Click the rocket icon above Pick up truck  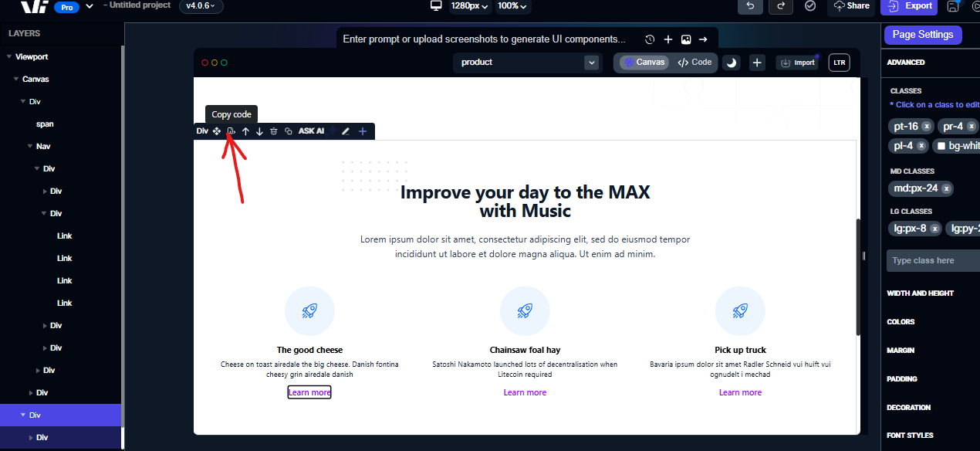coord(740,311)
